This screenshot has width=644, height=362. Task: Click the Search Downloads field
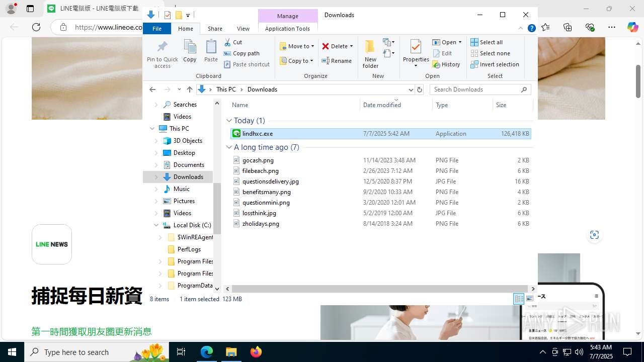[480, 89]
